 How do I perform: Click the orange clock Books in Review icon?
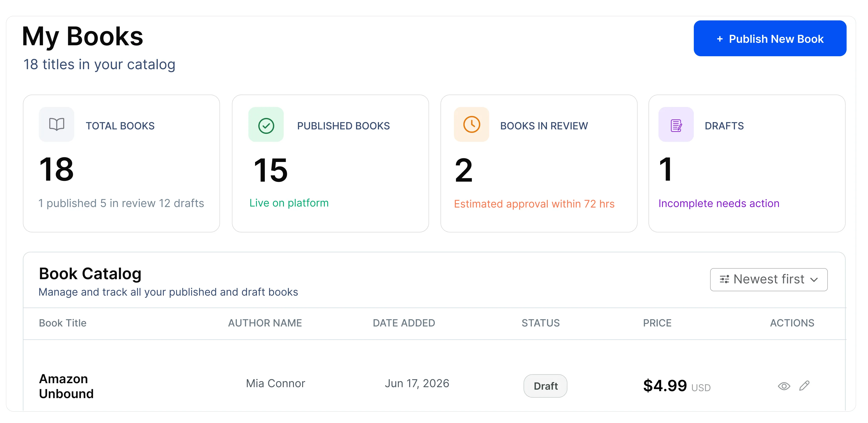click(471, 125)
